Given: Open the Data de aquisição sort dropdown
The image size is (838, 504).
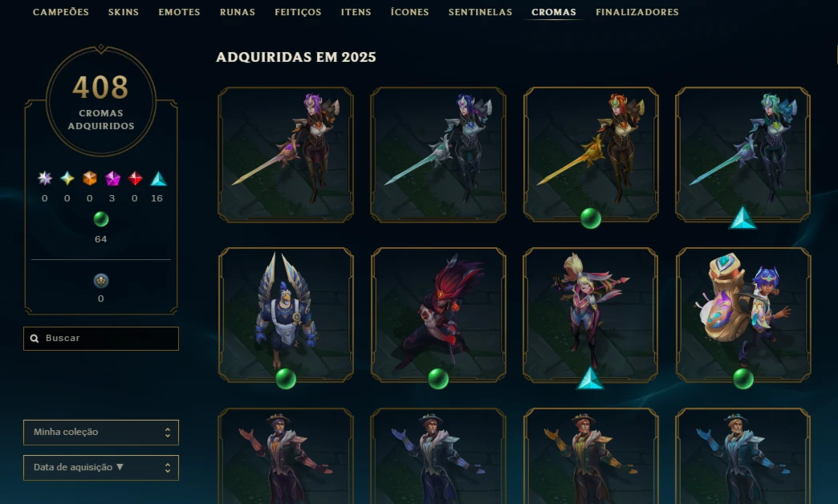Looking at the screenshot, I should 101,468.
